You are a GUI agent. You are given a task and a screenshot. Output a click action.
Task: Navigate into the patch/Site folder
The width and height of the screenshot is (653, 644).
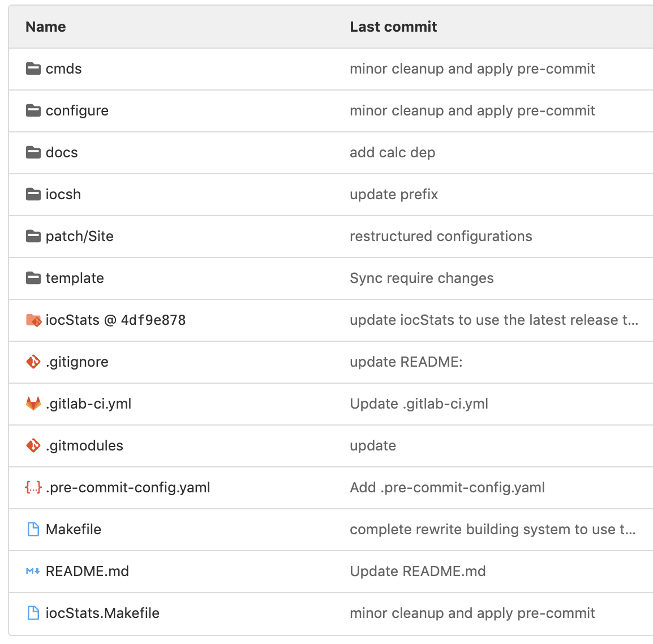80,237
